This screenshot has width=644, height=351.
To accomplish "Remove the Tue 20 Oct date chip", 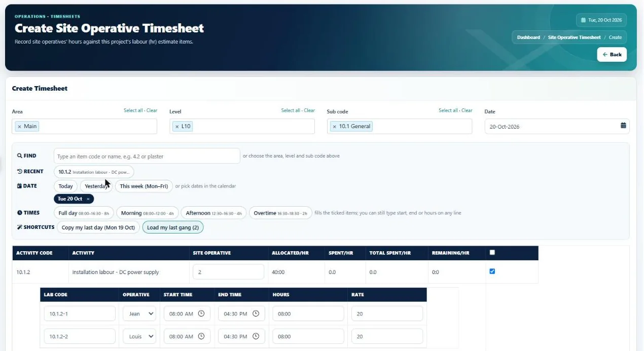I will pos(88,199).
